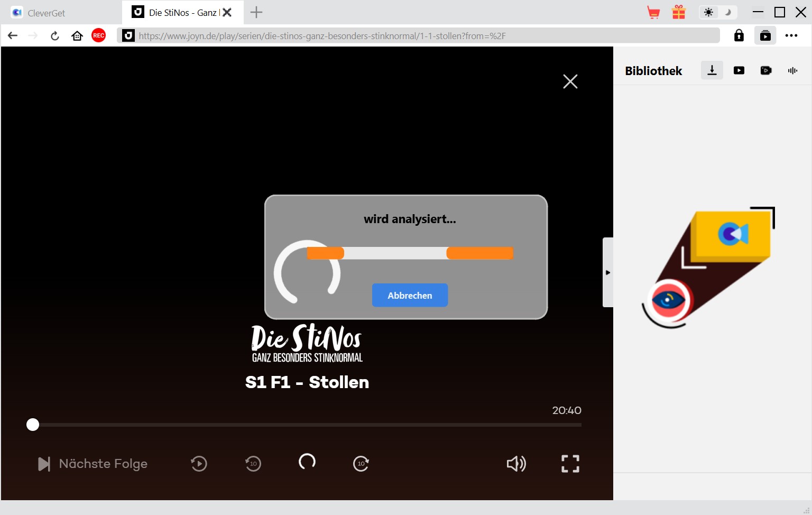Maximize the CleverGet window

click(780, 12)
